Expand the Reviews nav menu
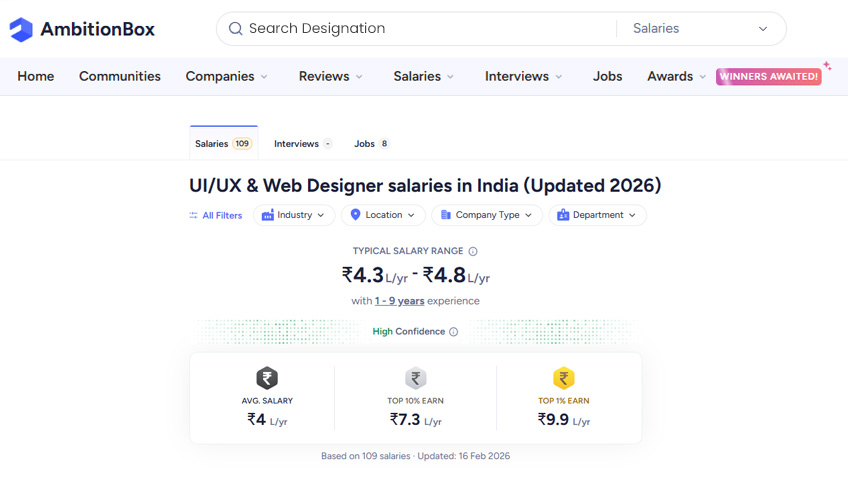This screenshot has width=848, height=477. [x=330, y=76]
